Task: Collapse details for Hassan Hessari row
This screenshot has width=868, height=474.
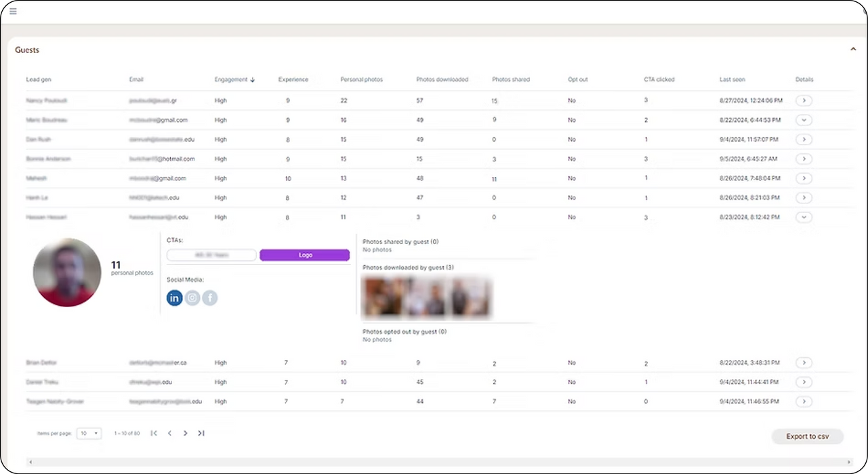Action: tap(804, 218)
